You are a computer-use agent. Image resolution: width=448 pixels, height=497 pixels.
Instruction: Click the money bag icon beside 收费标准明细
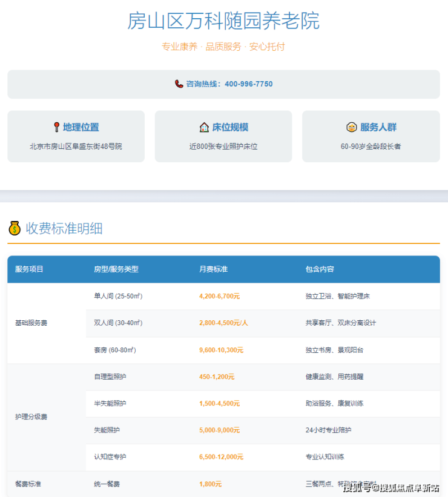tap(15, 228)
